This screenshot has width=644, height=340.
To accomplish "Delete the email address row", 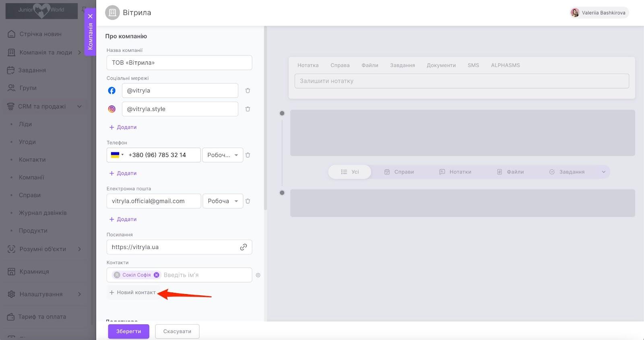I will [248, 201].
